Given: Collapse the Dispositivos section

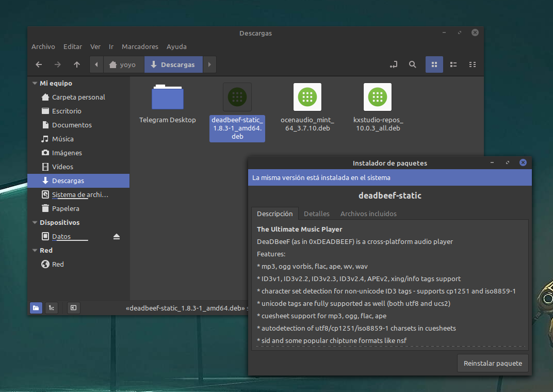Looking at the screenshot, I should pyautogui.click(x=35, y=223).
